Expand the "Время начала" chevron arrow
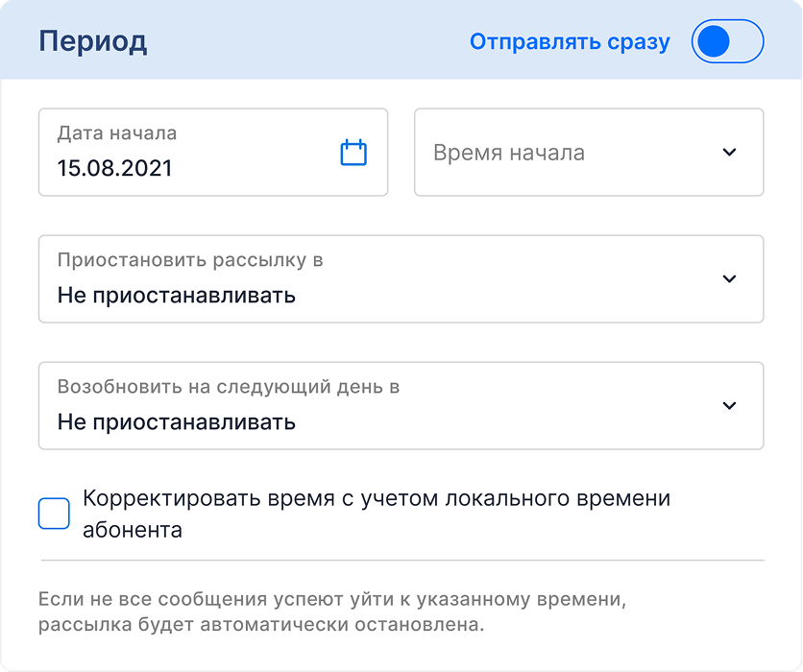The height and width of the screenshot is (672, 803). click(729, 153)
